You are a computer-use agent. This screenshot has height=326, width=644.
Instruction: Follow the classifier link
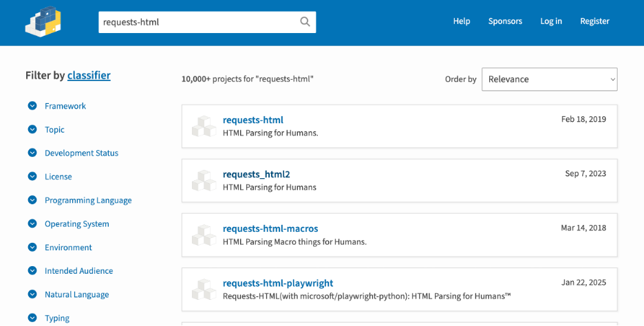click(x=89, y=75)
